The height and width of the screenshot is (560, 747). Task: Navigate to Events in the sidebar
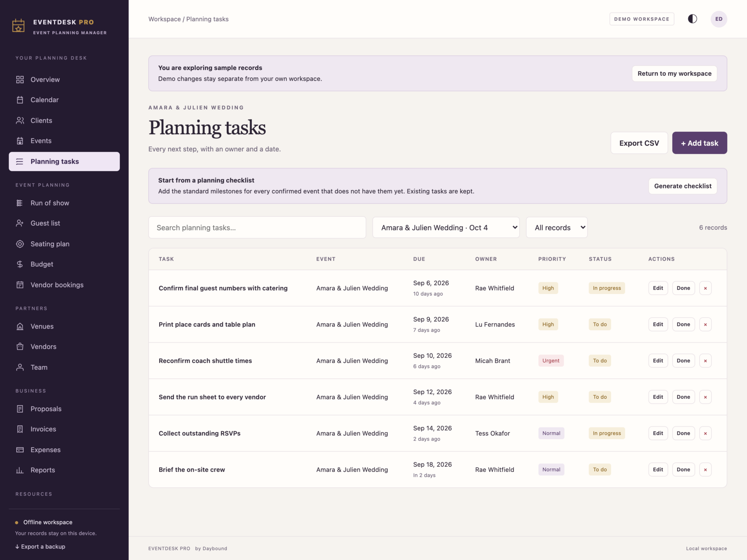tap(64, 141)
